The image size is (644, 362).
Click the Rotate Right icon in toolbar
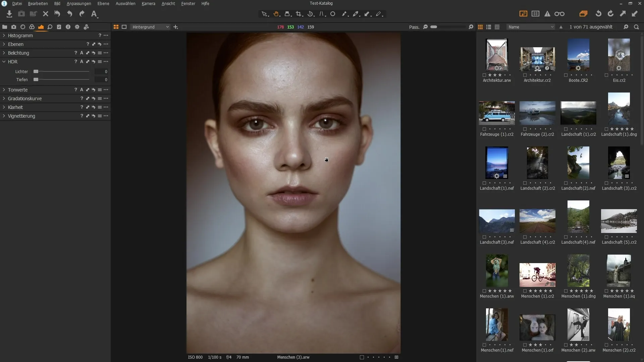610,14
